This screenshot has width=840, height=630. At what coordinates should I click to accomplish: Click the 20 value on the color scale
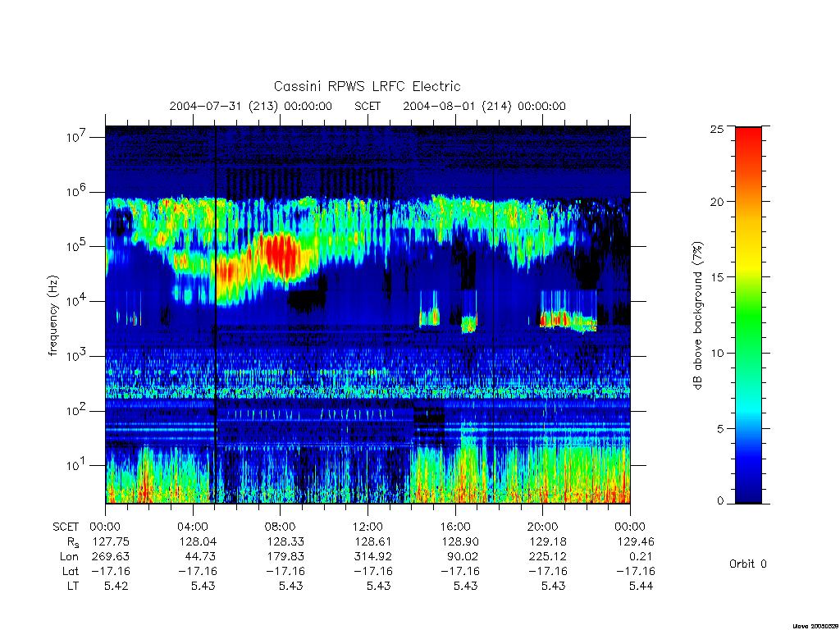click(717, 202)
